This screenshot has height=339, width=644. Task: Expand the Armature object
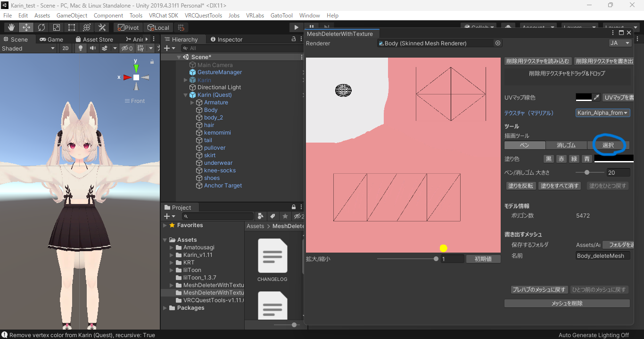192,102
